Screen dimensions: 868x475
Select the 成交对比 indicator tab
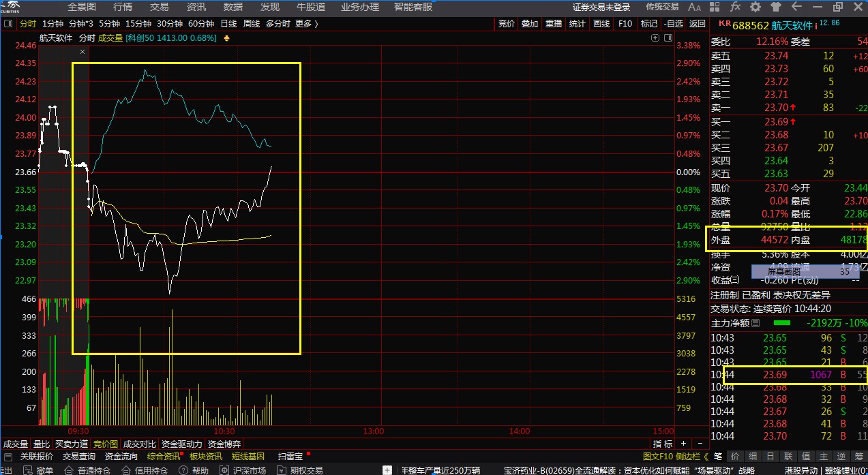tap(139, 444)
